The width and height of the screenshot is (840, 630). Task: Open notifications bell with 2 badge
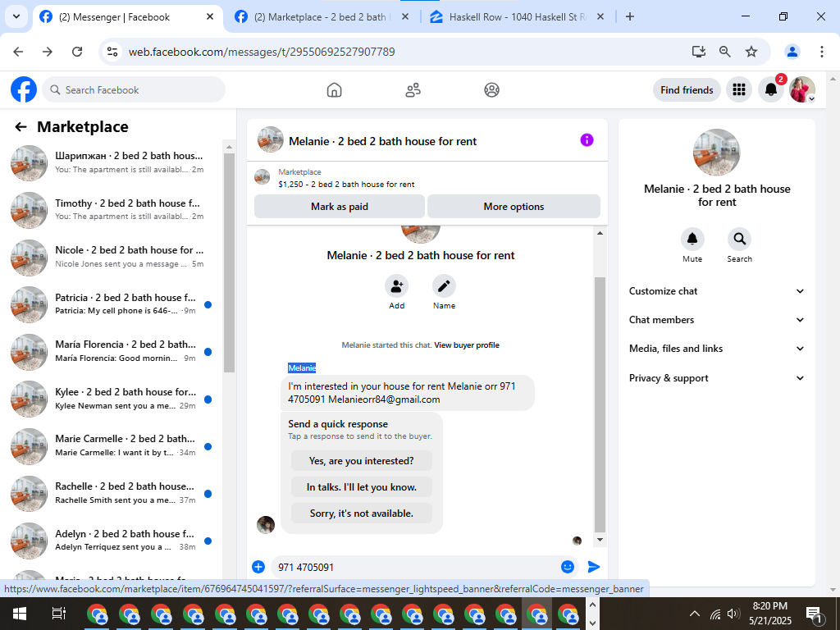click(771, 89)
